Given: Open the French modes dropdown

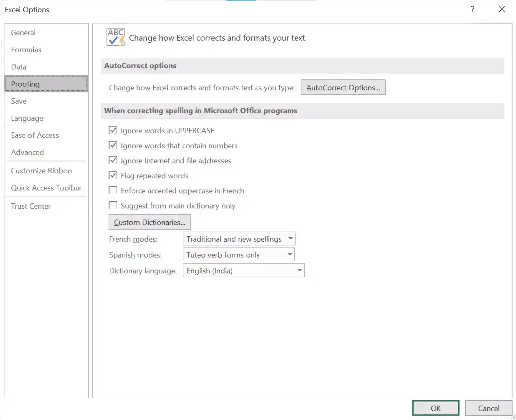Looking at the screenshot, I should point(239,239).
